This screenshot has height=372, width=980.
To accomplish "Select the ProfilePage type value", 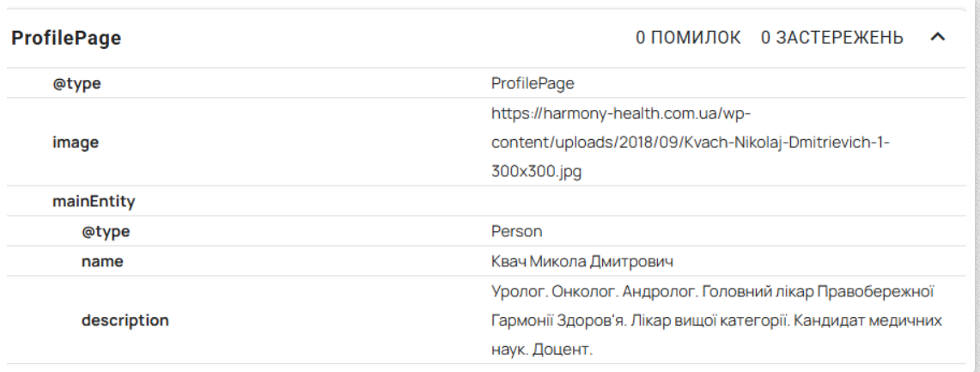I will tap(533, 83).
